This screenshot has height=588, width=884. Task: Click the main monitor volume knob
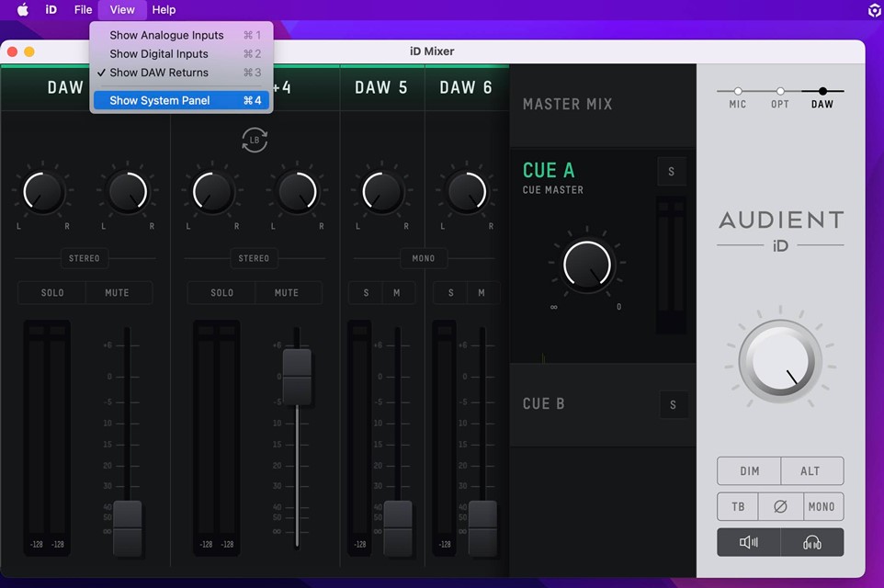(780, 361)
